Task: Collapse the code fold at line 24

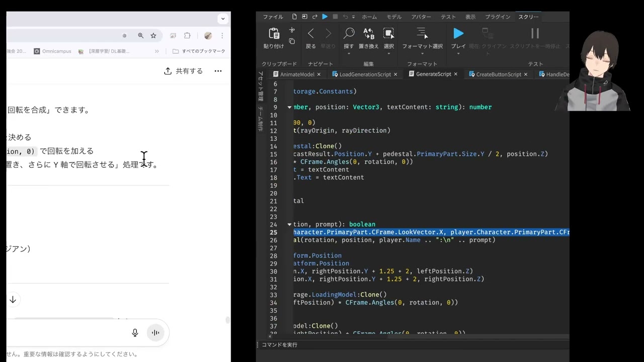Action: coord(289,224)
